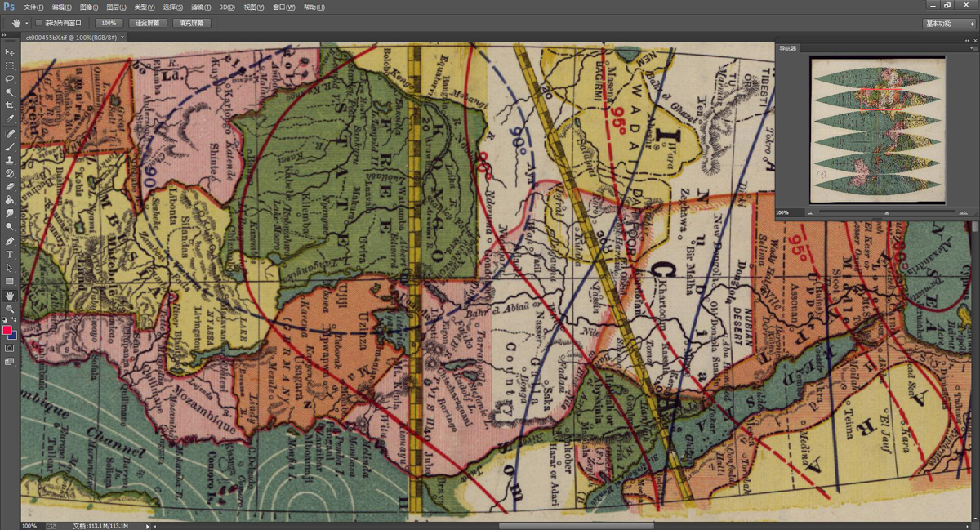This screenshot has height=530, width=980.
Task: Open the 文件(F) menu
Action: pos(34,7)
